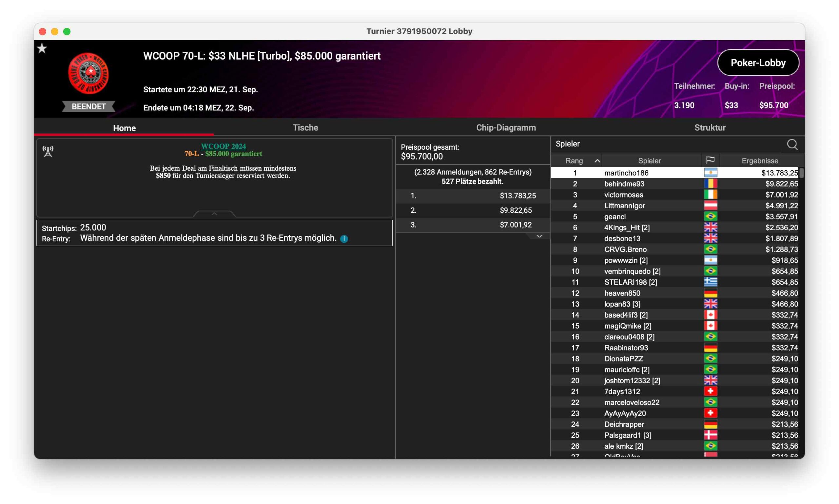Image resolution: width=839 pixels, height=504 pixels.
Task: Click the broadcast antenna icon
Action: (48, 151)
